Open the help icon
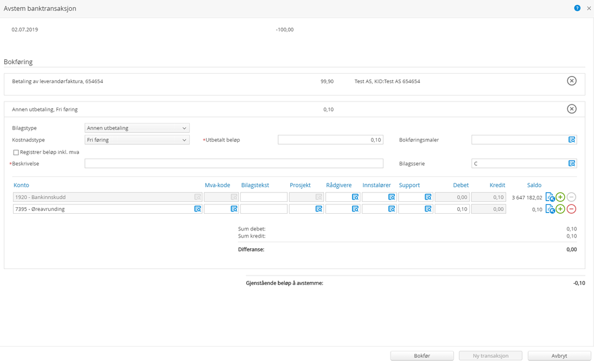The width and height of the screenshot is (594, 364). (x=577, y=8)
